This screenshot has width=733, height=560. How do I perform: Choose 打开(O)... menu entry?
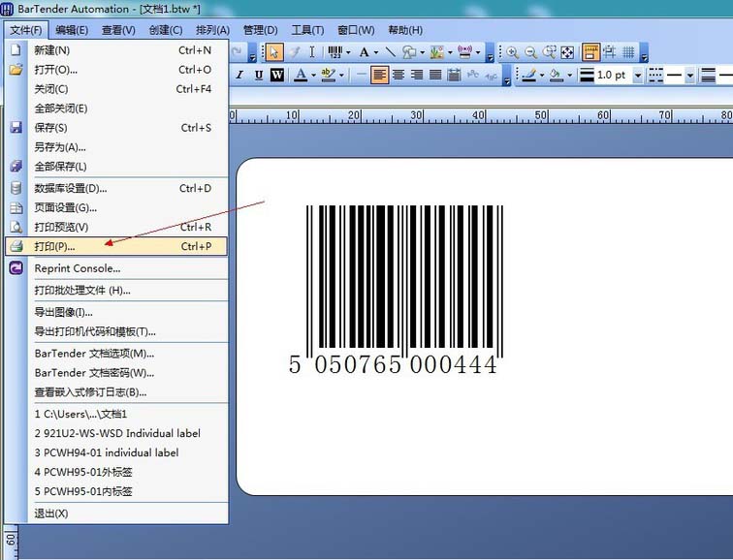point(116,70)
